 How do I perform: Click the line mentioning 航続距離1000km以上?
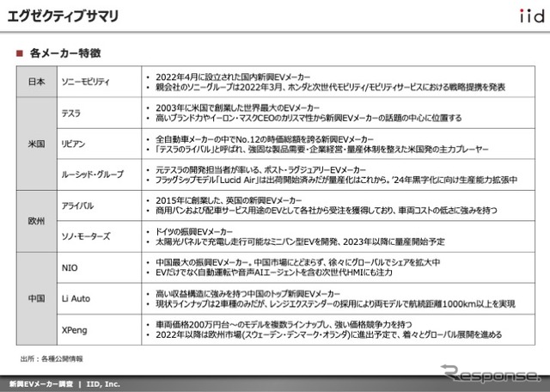(x=335, y=304)
